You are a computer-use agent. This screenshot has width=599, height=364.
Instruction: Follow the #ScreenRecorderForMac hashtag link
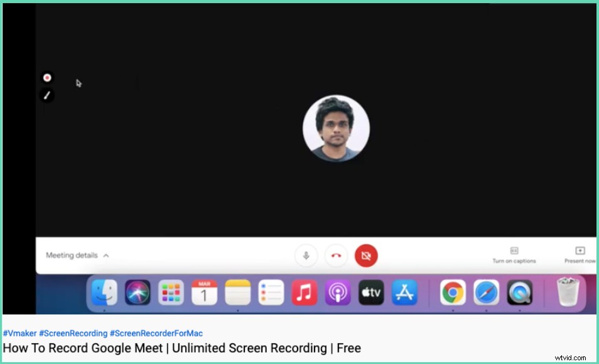(156, 333)
